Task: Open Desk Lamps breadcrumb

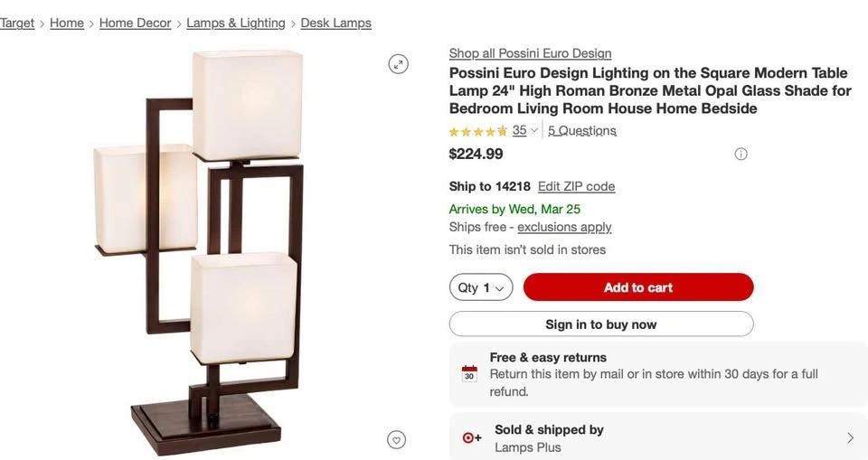Action: [335, 23]
